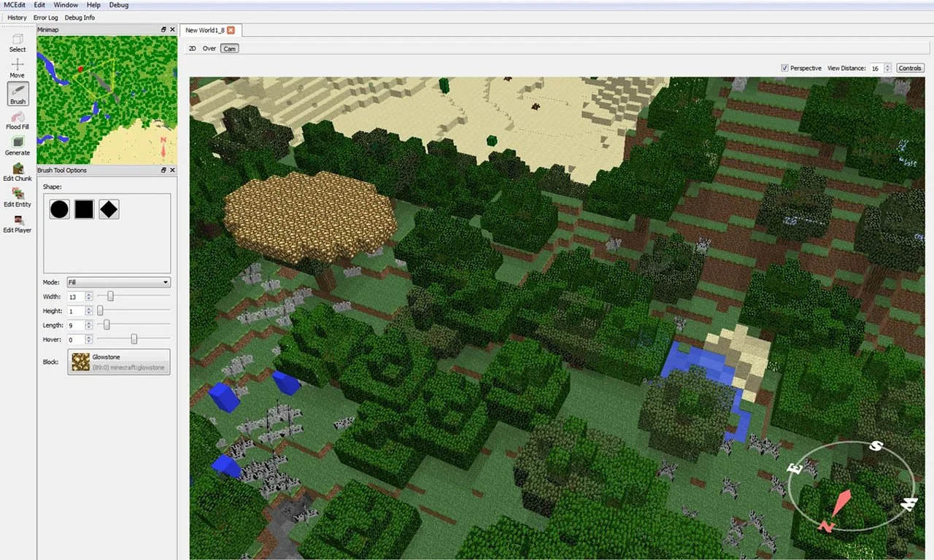This screenshot has width=934, height=560.
Task: Click the Hover spinner arrows
Action: click(89, 340)
